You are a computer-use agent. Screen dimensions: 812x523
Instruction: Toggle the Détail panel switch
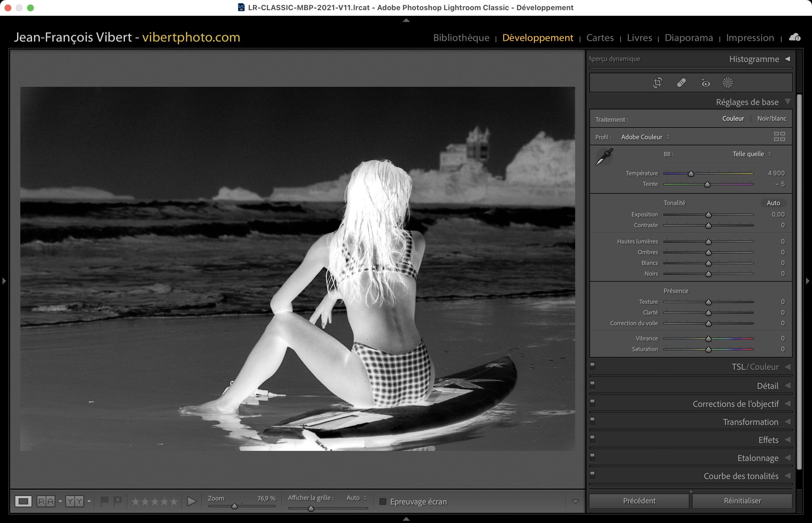(593, 385)
